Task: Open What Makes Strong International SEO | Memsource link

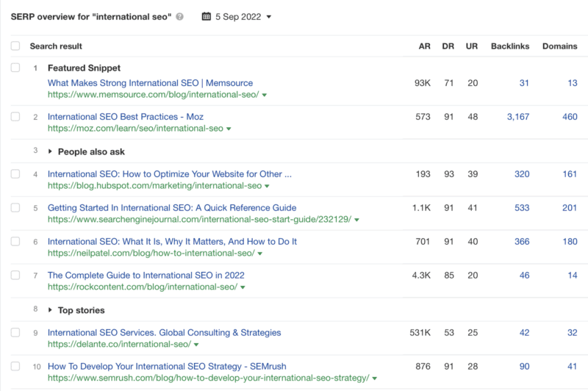Action: point(150,83)
